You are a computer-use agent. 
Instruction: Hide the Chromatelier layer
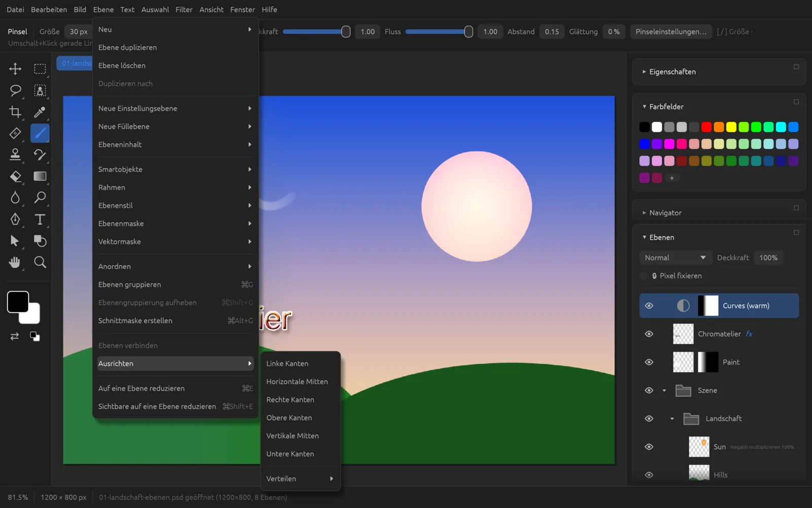(x=649, y=334)
